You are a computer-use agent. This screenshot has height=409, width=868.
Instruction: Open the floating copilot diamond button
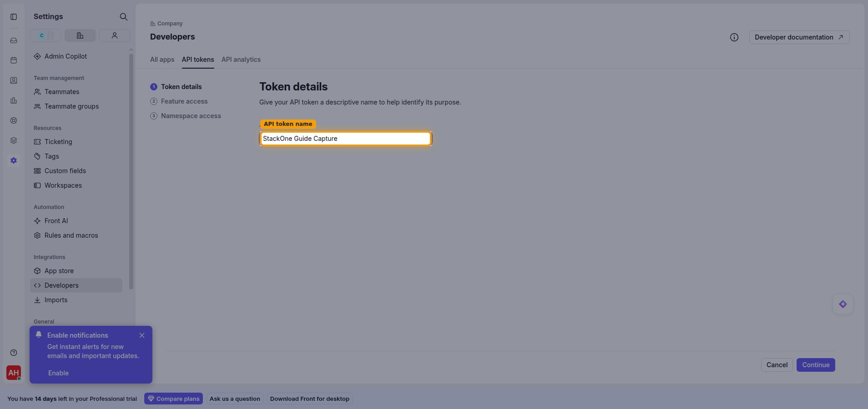click(x=843, y=304)
